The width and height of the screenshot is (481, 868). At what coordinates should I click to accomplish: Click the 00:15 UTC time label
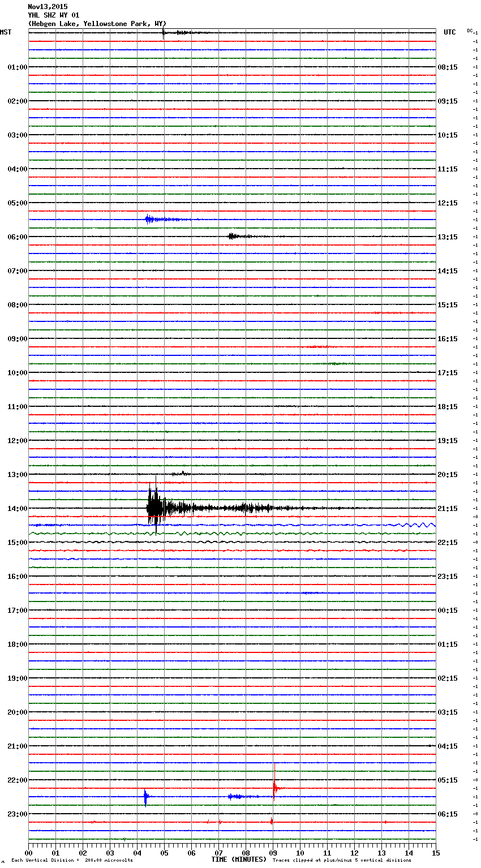tap(448, 611)
